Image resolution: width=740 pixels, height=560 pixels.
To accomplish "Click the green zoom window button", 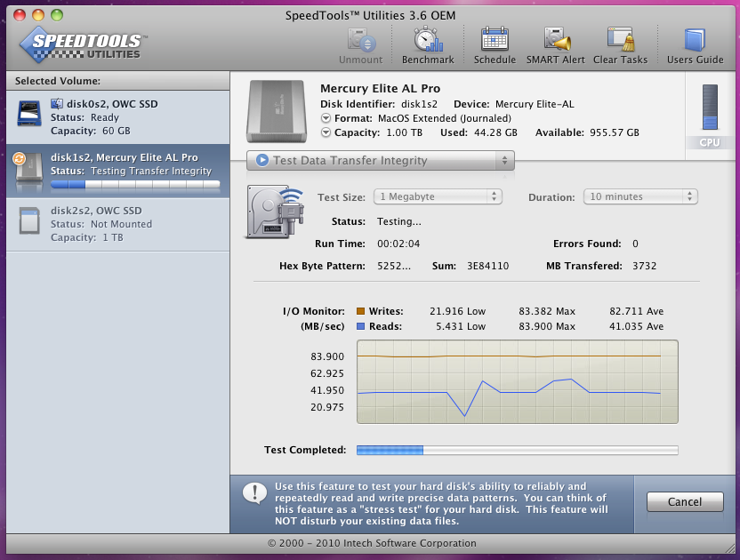I will coord(57,15).
